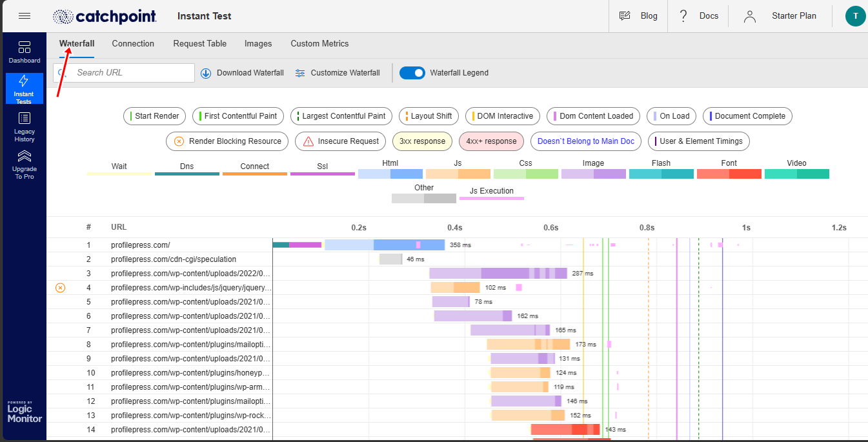Image resolution: width=868 pixels, height=442 pixels.
Task: Click the Catchpoint logo
Action: [x=105, y=16]
